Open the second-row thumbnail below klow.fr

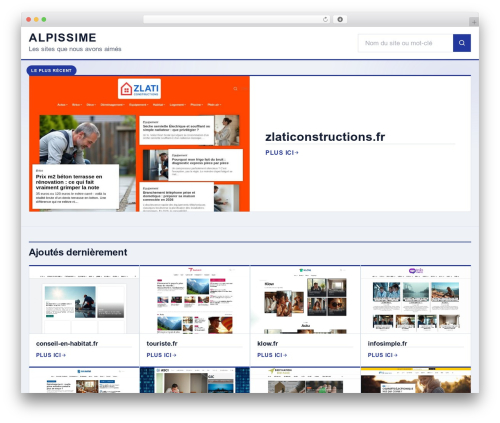pos(305,380)
